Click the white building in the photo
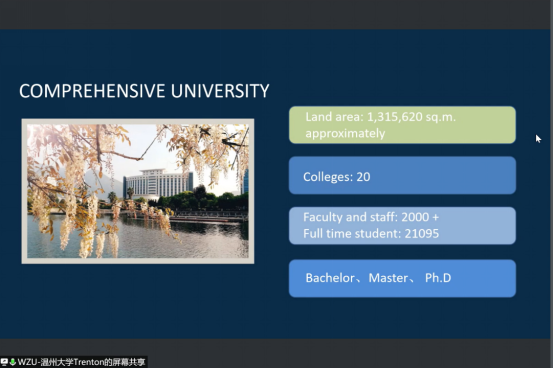 158,183
